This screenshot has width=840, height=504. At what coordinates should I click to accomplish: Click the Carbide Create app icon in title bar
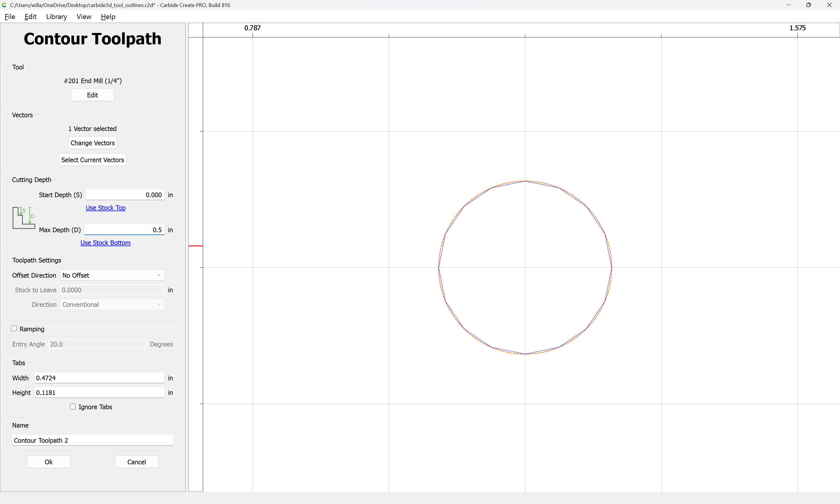(4, 5)
